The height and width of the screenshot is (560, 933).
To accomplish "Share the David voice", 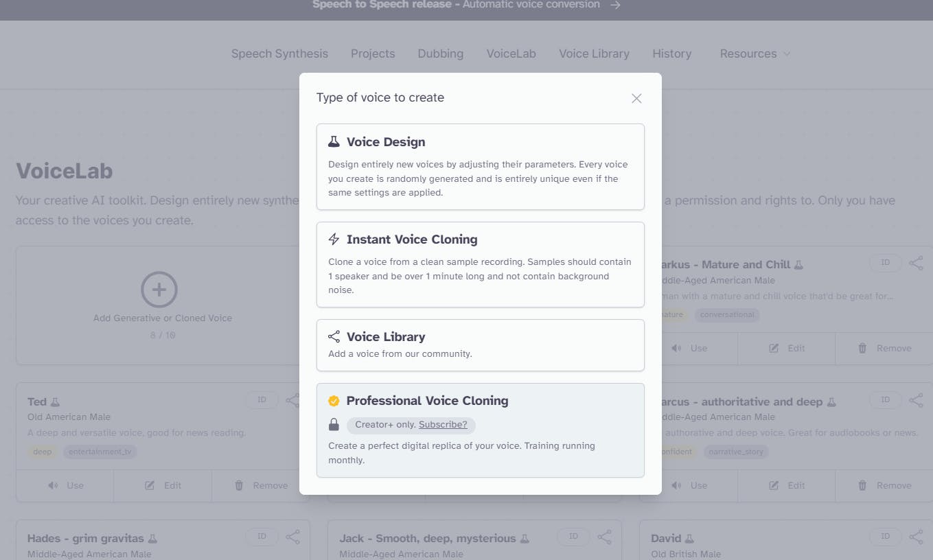I will point(916,537).
